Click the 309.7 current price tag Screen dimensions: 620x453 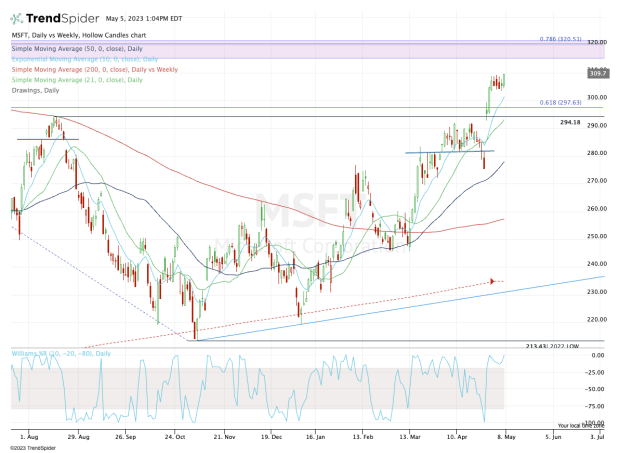598,74
